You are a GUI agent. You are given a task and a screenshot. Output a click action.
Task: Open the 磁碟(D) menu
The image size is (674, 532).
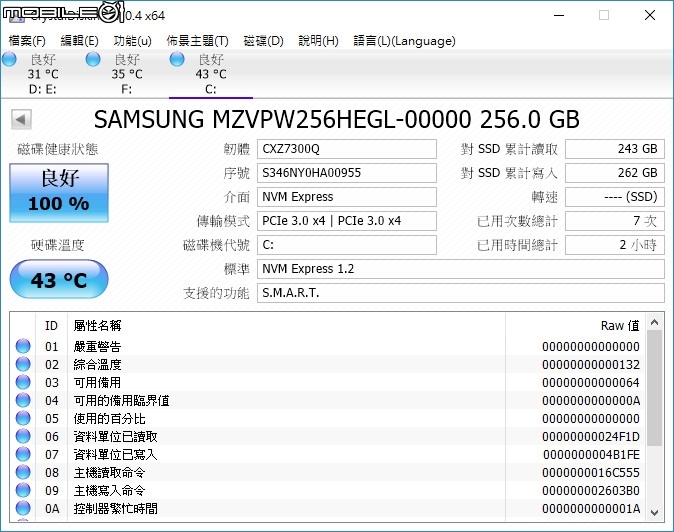(x=263, y=41)
